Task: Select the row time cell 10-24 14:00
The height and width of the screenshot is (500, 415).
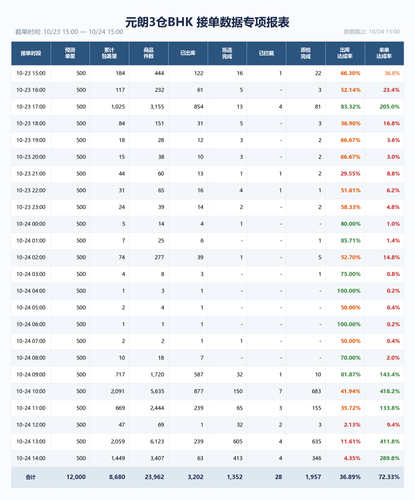Action: (31, 458)
